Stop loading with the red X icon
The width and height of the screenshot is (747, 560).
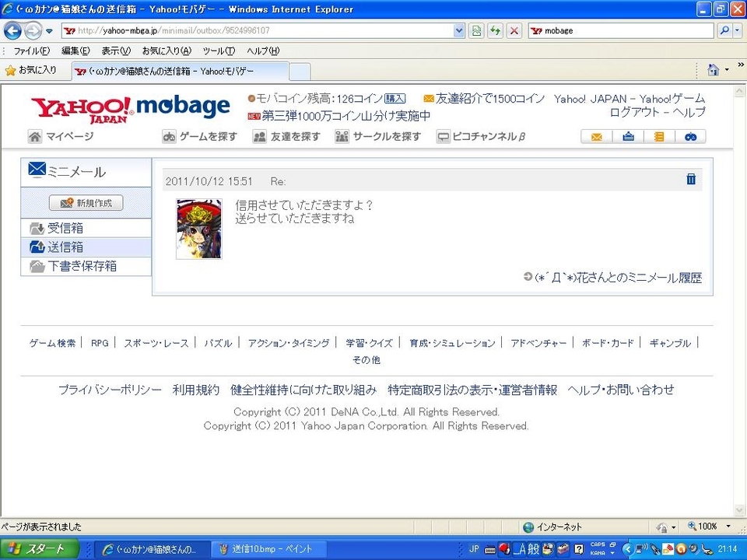514,31
